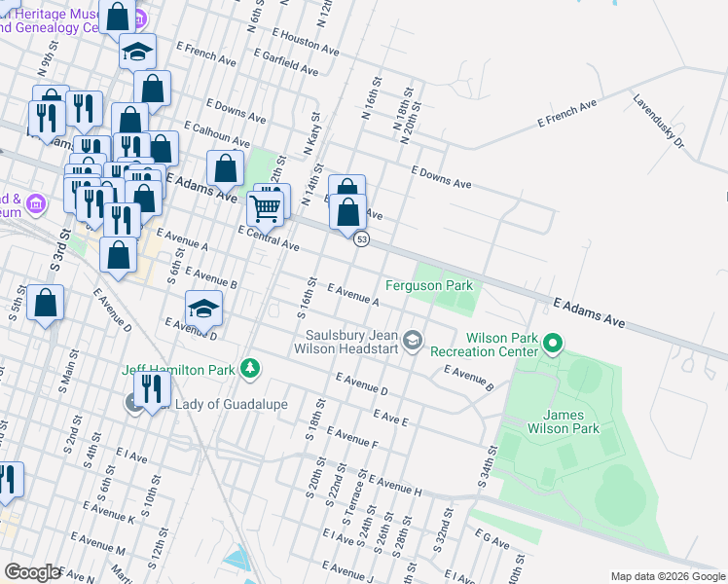Click E Calhoun Ave street label
Image resolution: width=728 pixels, height=584 pixels.
pos(217,133)
